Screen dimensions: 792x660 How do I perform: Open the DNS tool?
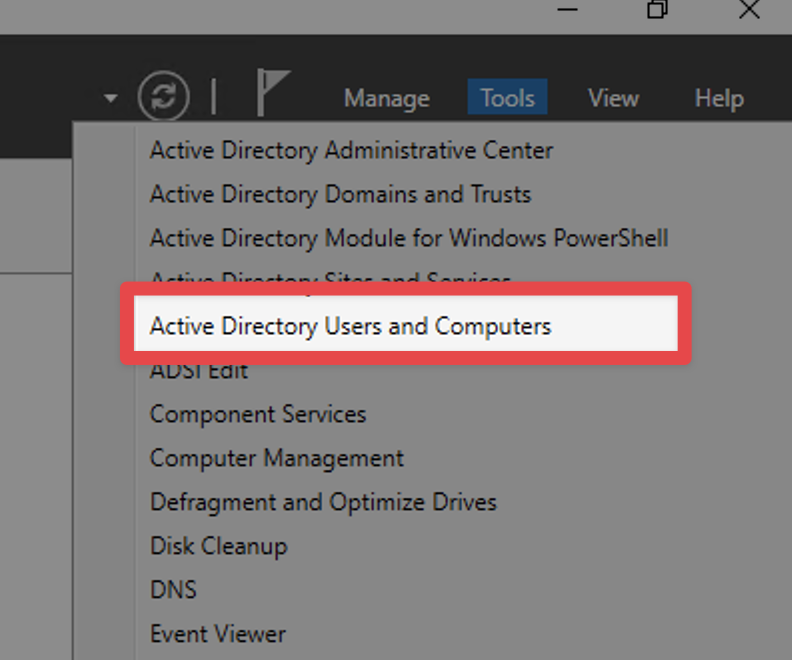point(173,590)
